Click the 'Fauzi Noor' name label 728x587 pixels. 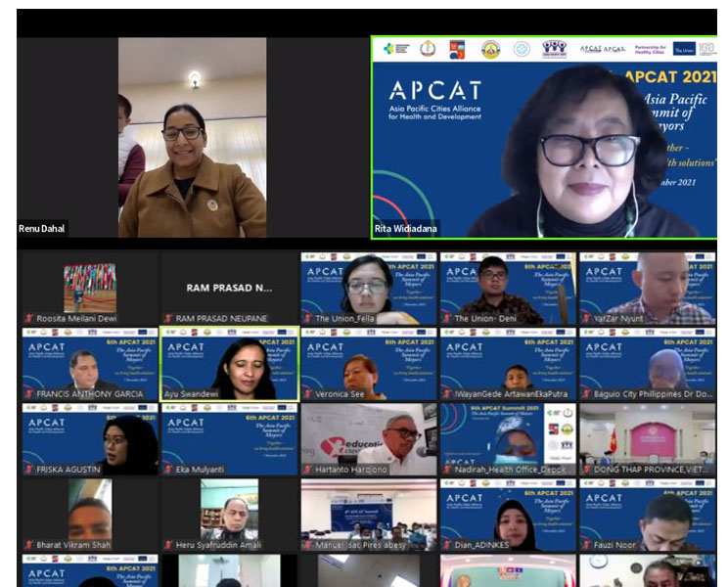614,545
